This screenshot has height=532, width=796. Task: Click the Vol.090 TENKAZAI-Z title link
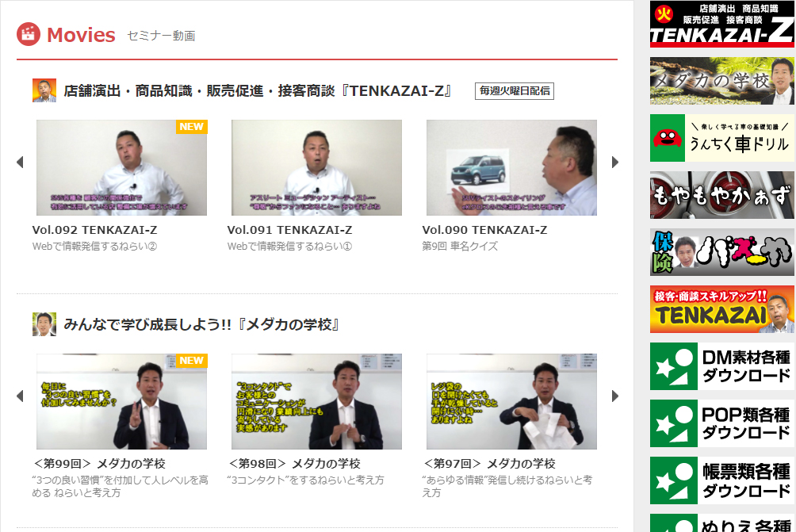pyautogui.click(x=484, y=230)
